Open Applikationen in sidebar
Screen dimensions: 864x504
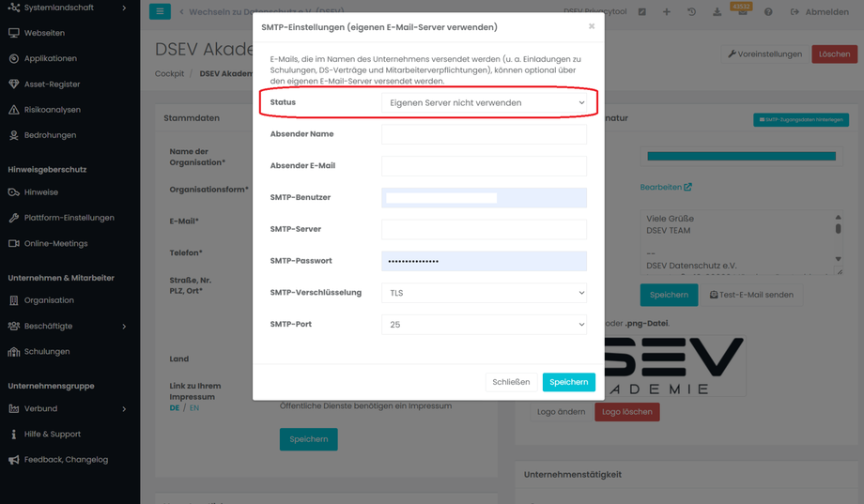pos(50,58)
